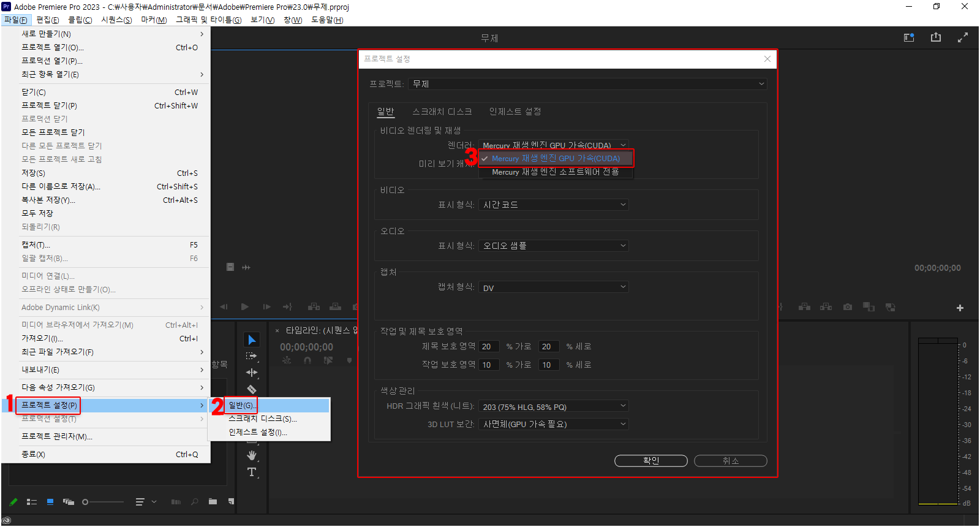
Task: Click the project panel thumbnail zoom slider
Action: click(x=103, y=502)
